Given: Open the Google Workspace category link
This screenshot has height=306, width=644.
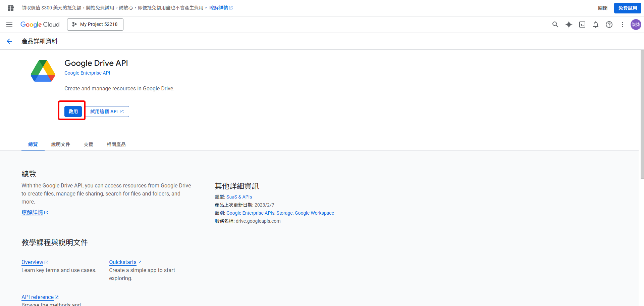Looking at the screenshot, I should coord(314,213).
